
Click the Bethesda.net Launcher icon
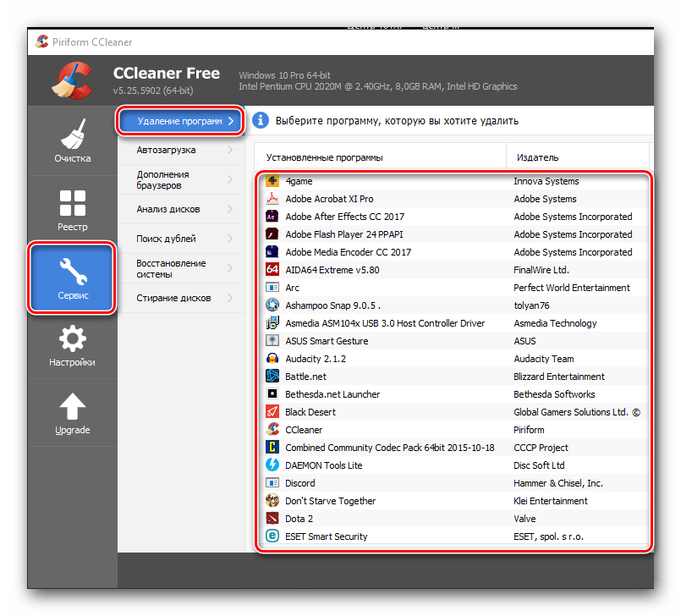pyautogui.click(x=272, y=394)
